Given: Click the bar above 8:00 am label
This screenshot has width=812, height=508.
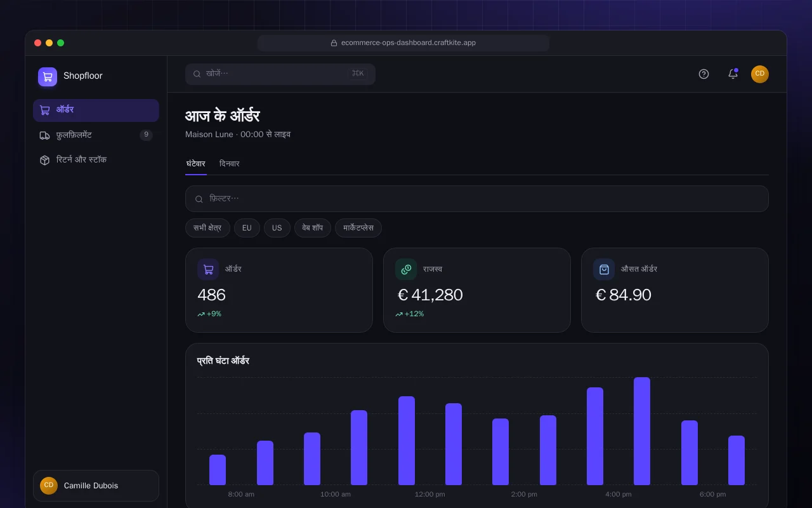Looking at the screenshot, I should [218, 470].
